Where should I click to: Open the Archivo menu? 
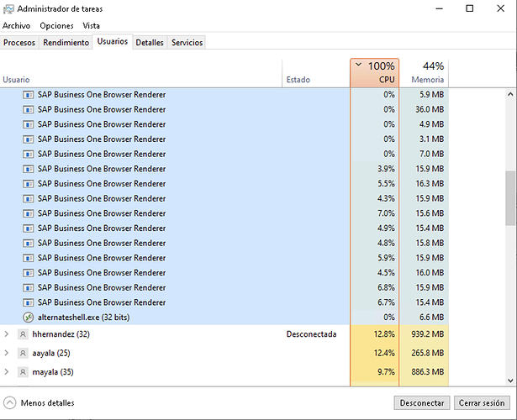coord(17,26)
